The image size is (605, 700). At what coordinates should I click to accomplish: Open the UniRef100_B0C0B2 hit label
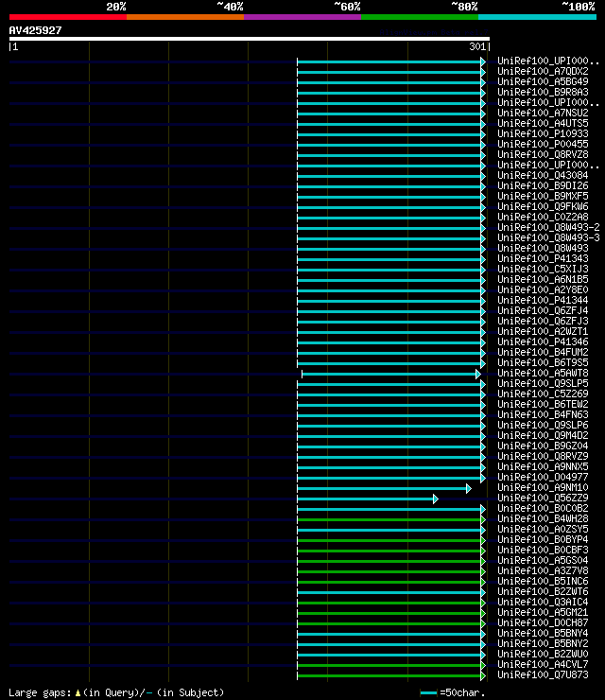coord(543,508)
